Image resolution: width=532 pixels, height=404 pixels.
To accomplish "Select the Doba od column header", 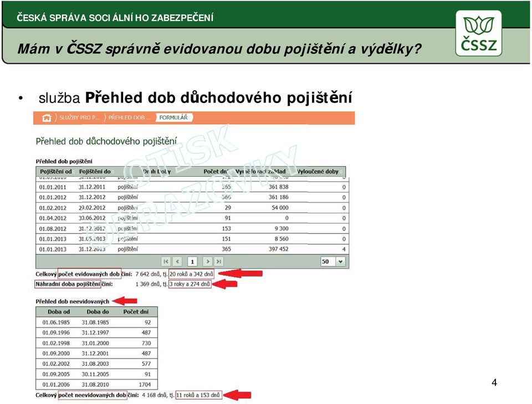I will 59,312.
